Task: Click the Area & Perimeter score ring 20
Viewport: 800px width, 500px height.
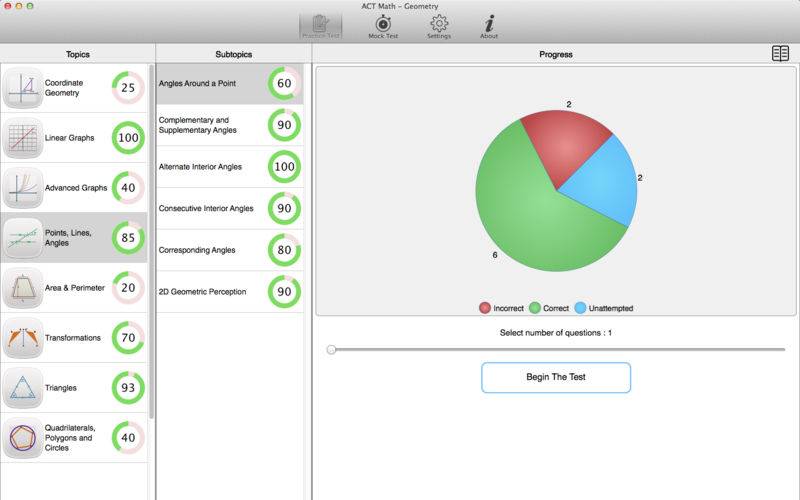Action: [128, 288]
